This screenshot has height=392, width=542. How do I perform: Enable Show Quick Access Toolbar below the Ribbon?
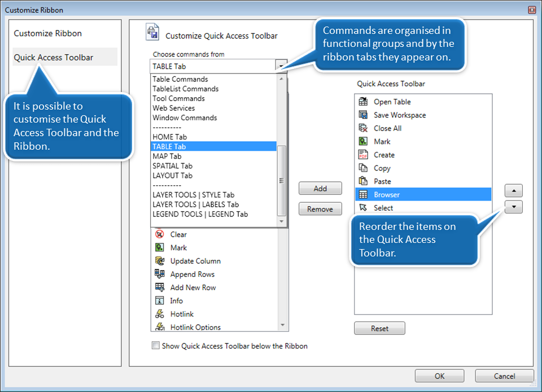coord(156,345)
